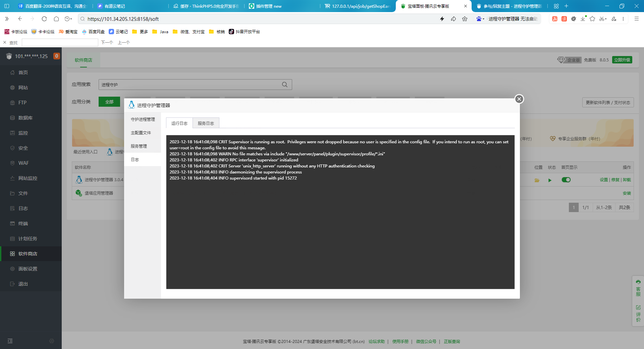The image size is (644, 349).
Task: Click 卸载 link for 进程守护管理器
Action: 627,180
